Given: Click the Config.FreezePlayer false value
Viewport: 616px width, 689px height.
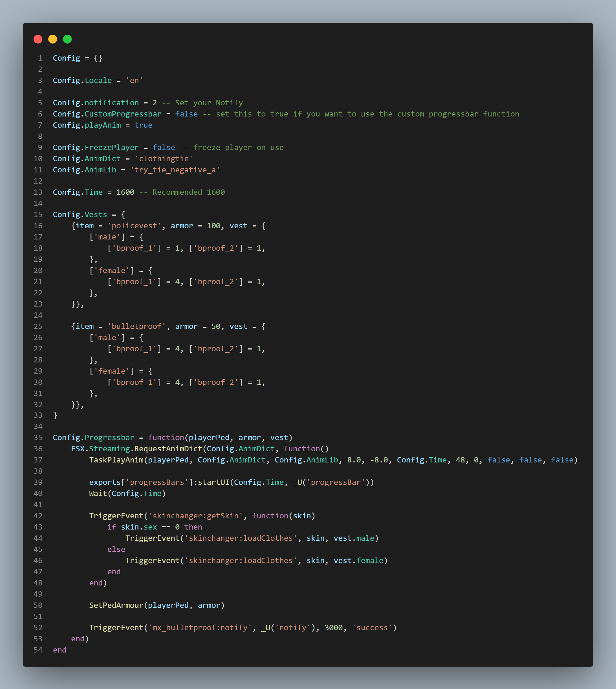Looking at the screenshot, I should [164, 147].
